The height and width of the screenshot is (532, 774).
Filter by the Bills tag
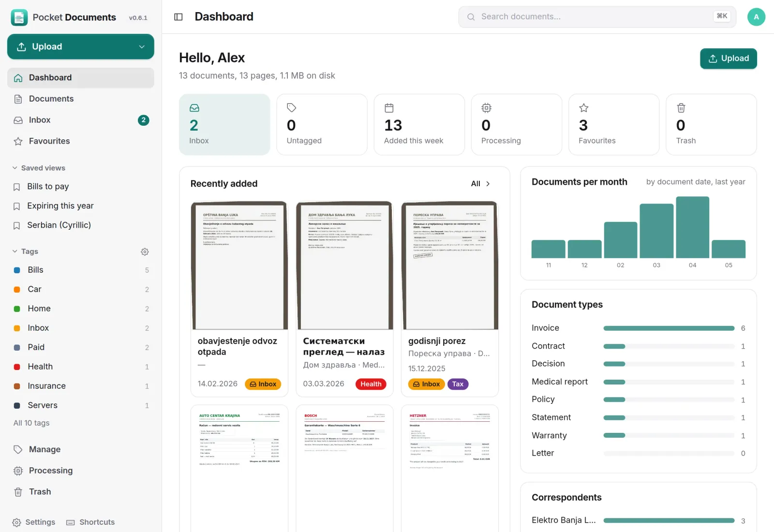coord(81,270)
